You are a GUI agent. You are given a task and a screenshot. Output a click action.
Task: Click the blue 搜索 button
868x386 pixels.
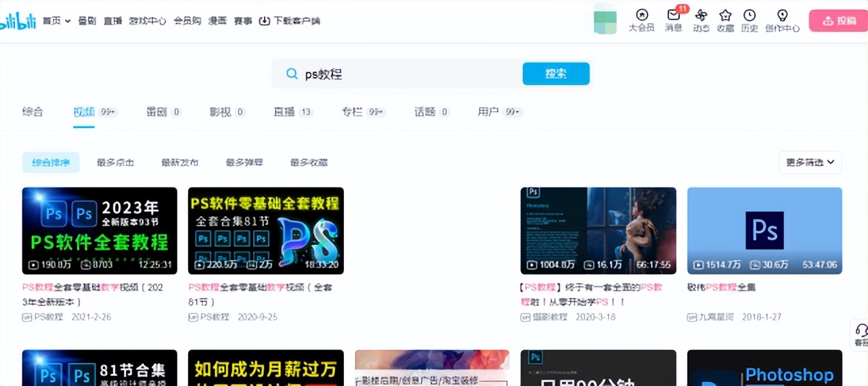coord(556,74)
